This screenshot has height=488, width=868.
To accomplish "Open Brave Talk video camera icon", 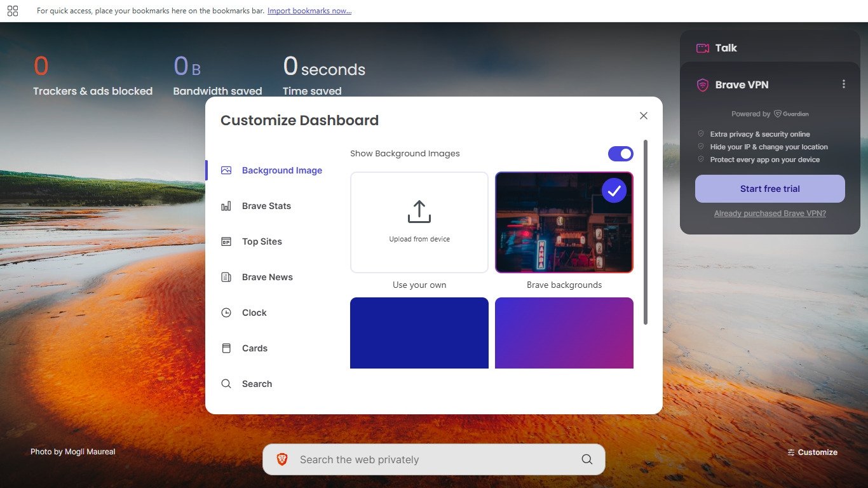I will pyautogui.click(x=702, y=48).
